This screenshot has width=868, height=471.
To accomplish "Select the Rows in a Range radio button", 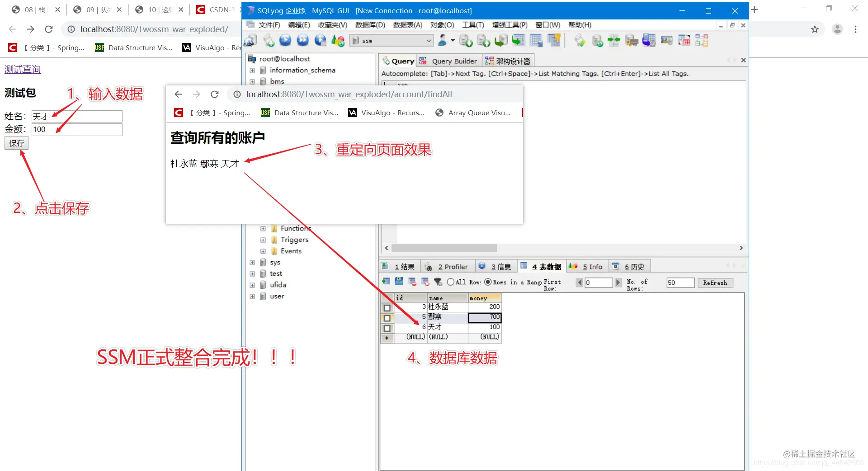I will 488,282.
